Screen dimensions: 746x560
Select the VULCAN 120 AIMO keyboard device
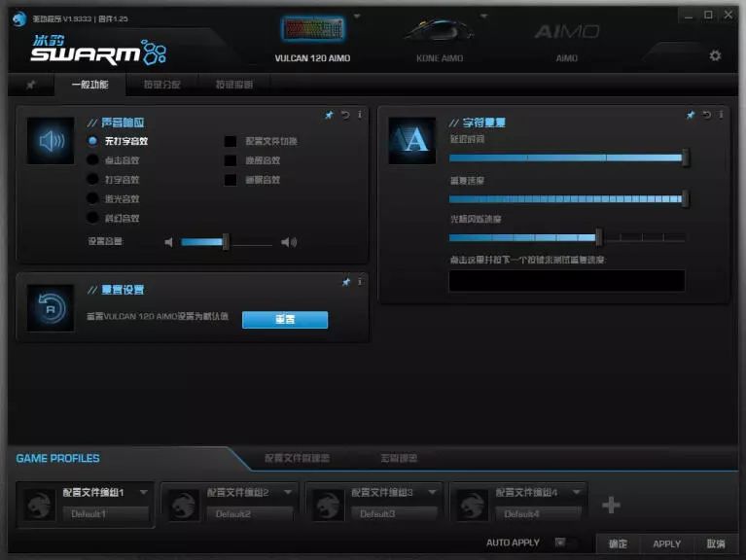(312, 40)
